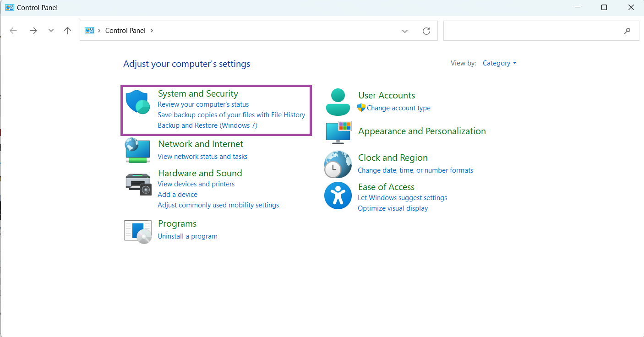Select Change date, time, or number formats

415,170
